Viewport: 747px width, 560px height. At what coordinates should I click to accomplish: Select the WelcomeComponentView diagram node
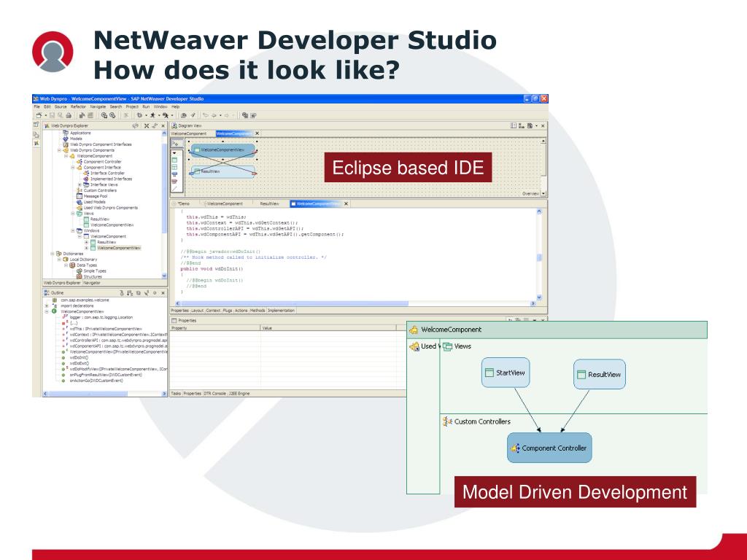(x=223, y=150)
